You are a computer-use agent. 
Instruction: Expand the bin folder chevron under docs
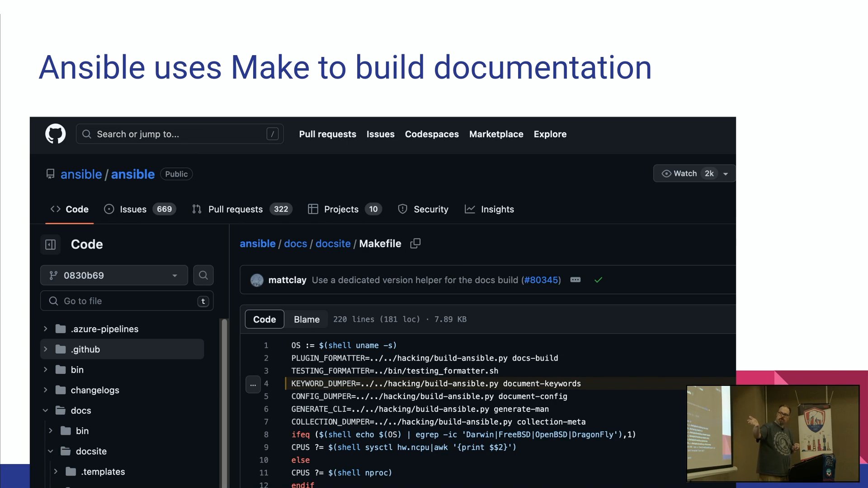pyautogui.click(x=50, y=431)
